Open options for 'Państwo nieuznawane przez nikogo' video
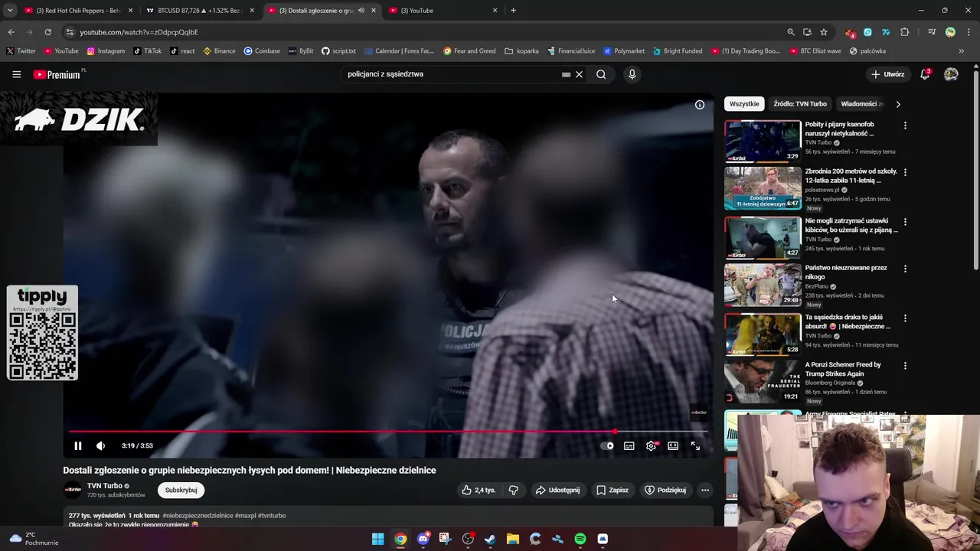Image resolution: width=980 pixels, height=551 pixels. click(x=905, y=269)
